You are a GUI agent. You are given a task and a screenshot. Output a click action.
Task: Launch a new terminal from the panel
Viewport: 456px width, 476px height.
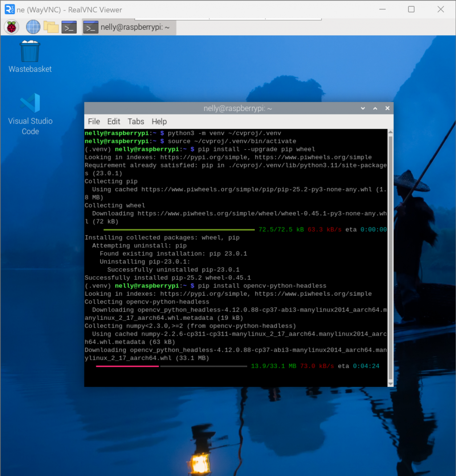[69, 27]
